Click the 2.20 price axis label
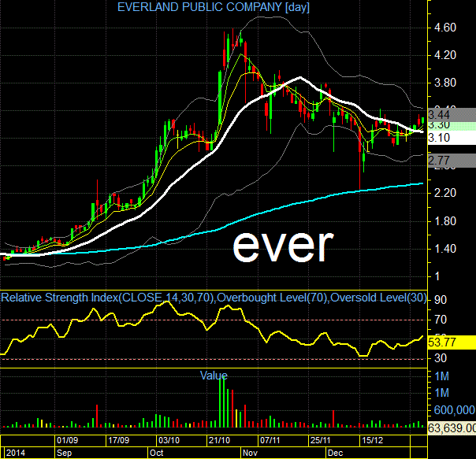The height and width of the screenshot is (459, 476). point(444,193)
